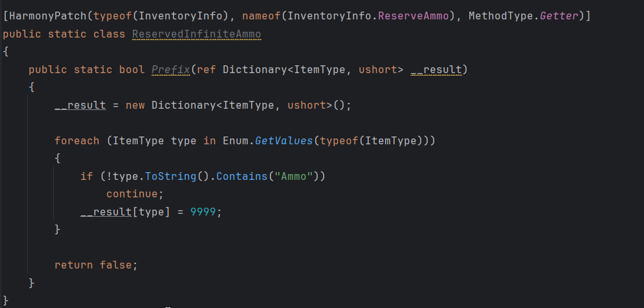Click __result assigned to new Dictionary
The width and height of the screenshot is (644, 308).
pos(80,105)
